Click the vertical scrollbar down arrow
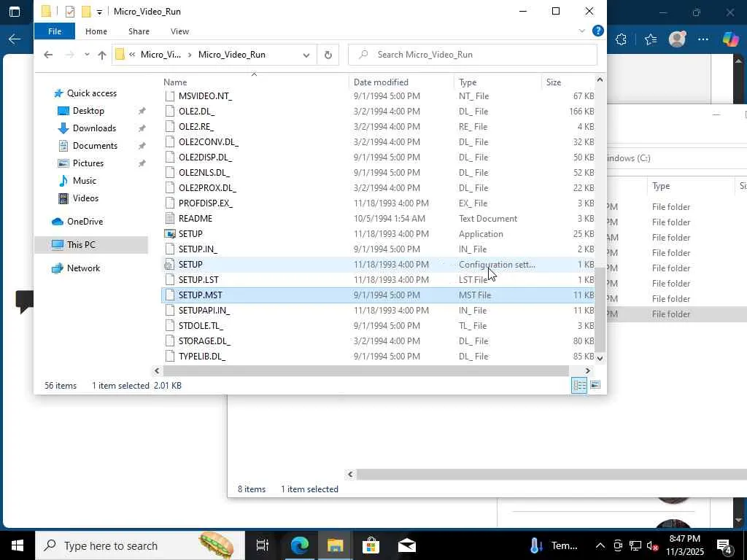Screen dimensions: 747x560 click(x=600, y=358)
